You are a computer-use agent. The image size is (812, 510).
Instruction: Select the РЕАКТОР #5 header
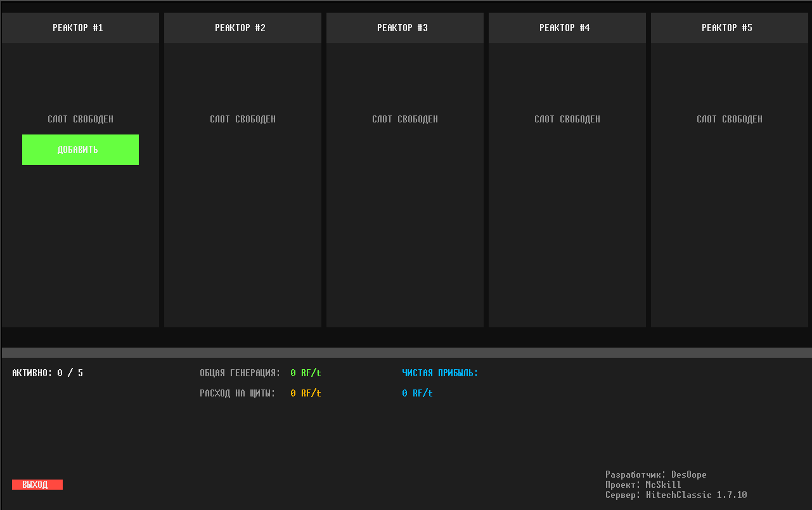coord(730,28)
